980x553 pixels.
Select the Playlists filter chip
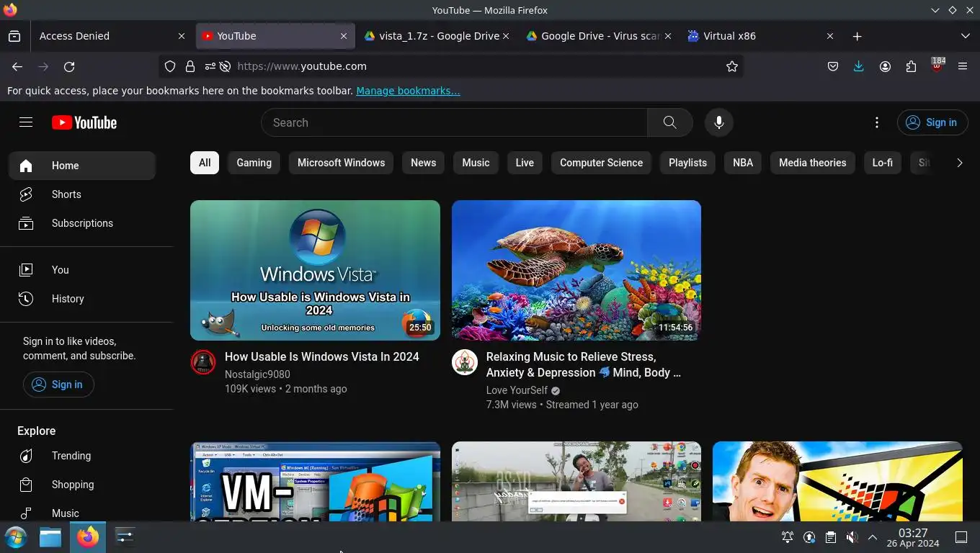[687, 163]
